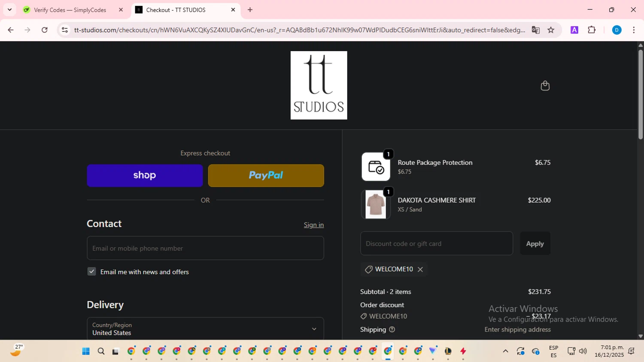Click the shipping help question mark icon

392,329
